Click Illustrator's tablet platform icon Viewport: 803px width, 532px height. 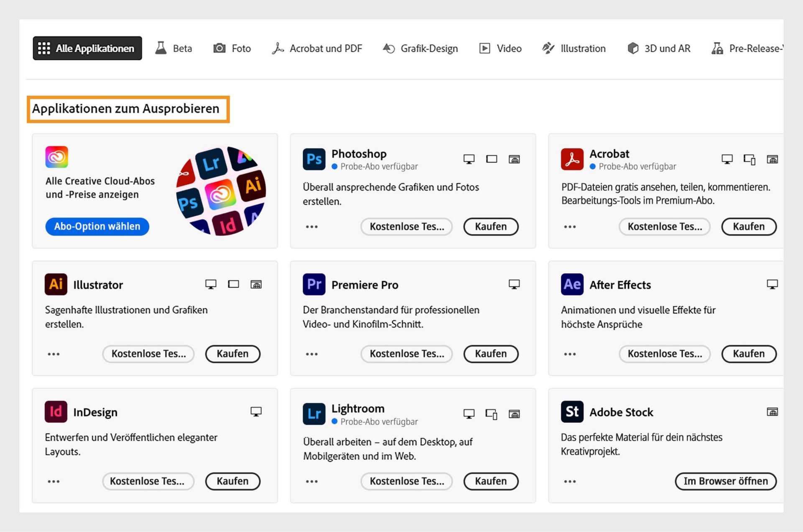(x=233, y=284)
